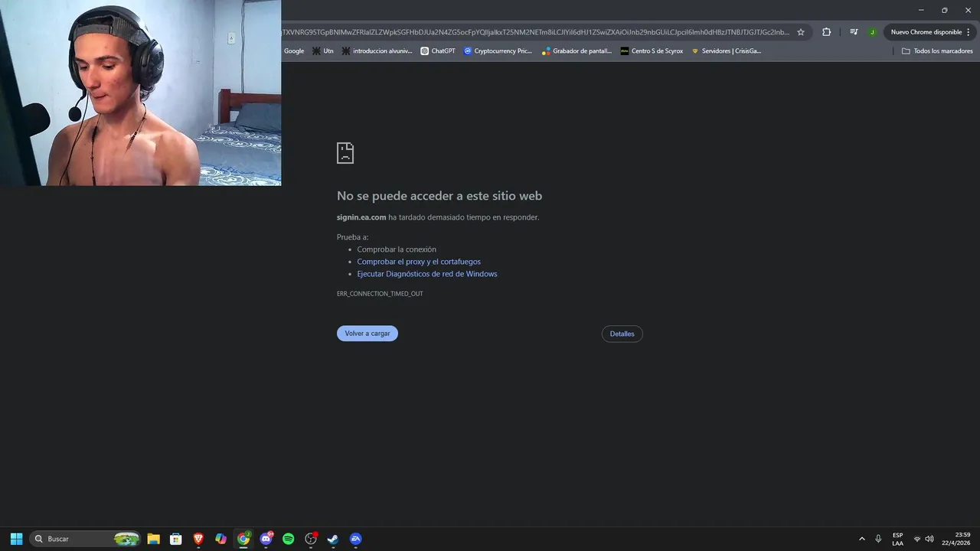The image size is (980, 551).
Task: Minimize the Chrome window
Action: coord(921,10)
